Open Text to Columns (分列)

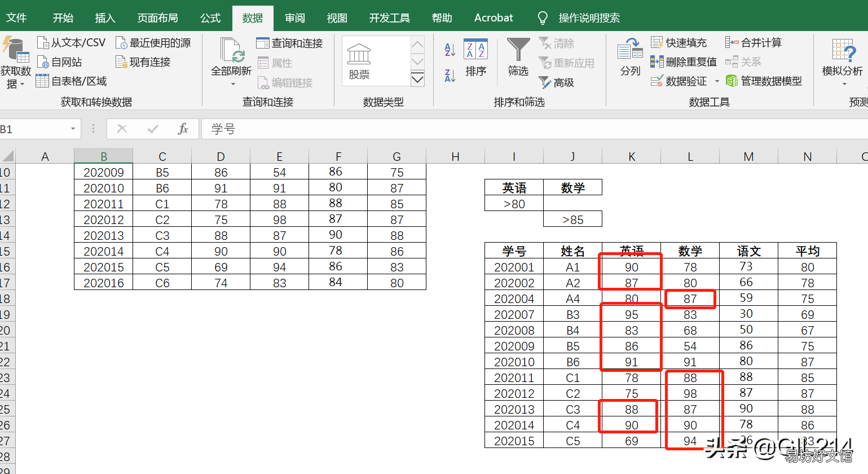click(x=630, y=58)
